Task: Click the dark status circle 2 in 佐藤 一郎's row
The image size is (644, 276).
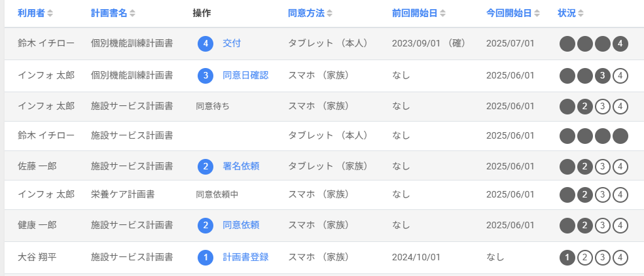Action: click(x=585, y=166)
